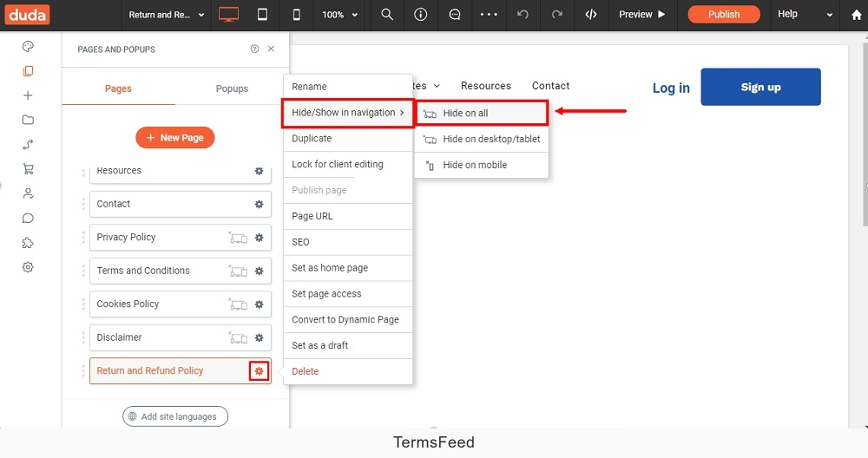Choose Set as a draft
Image resolution: width=868 pixels, height=458 pixels.
pyautogui.click(x=348, y=346)
